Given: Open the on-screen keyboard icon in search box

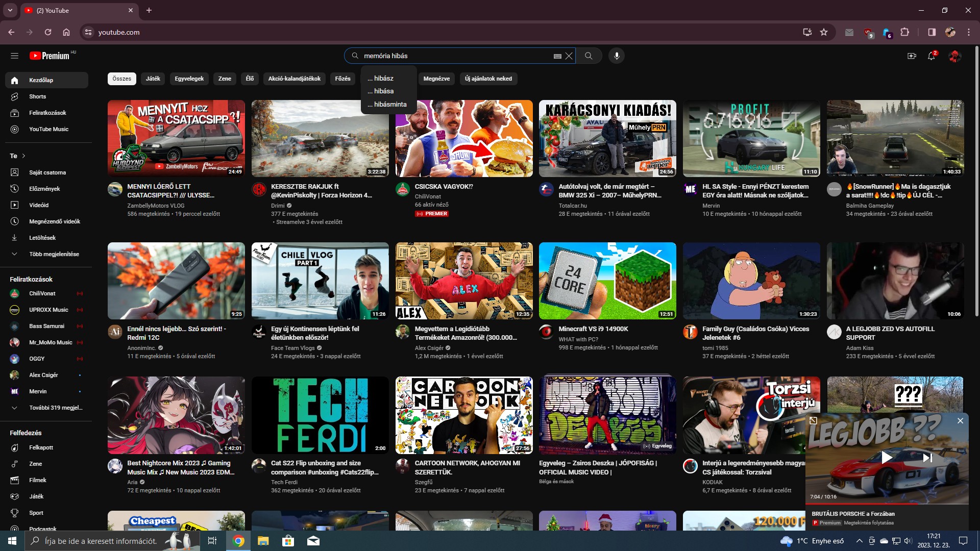Looking at the screenshot, I should coord(557,56).
